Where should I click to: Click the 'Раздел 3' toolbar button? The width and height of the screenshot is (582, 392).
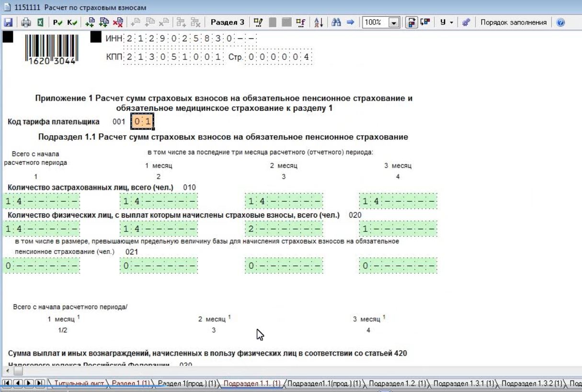(227, 23)
